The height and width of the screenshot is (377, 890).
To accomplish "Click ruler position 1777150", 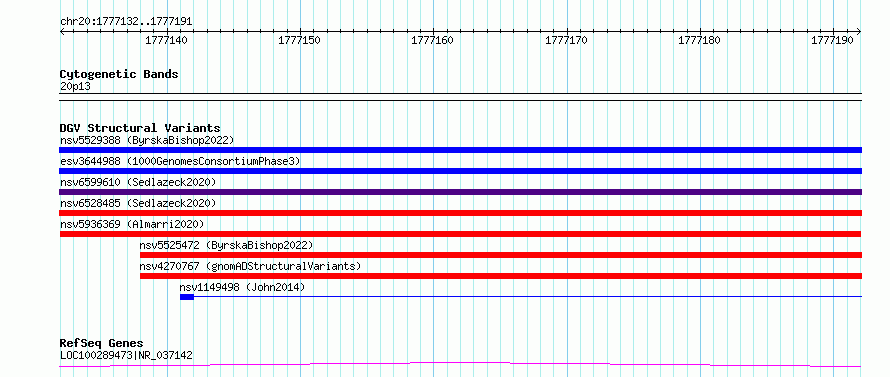I will click(x=300, y=40).
